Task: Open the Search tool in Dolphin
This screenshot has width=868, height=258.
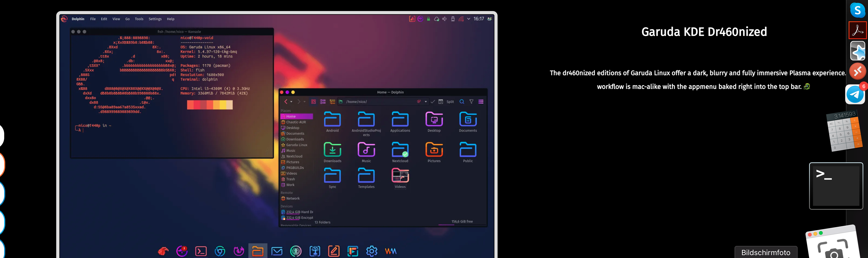Action: [462, 102]
